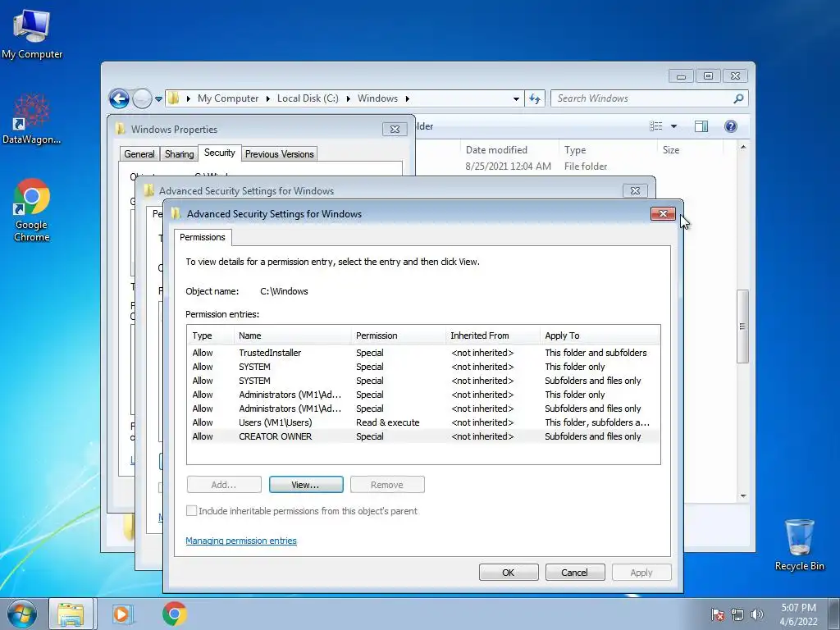Open the recent pages dropdown arrow
This screenshot has width=840, height=630.
[158, 99]
